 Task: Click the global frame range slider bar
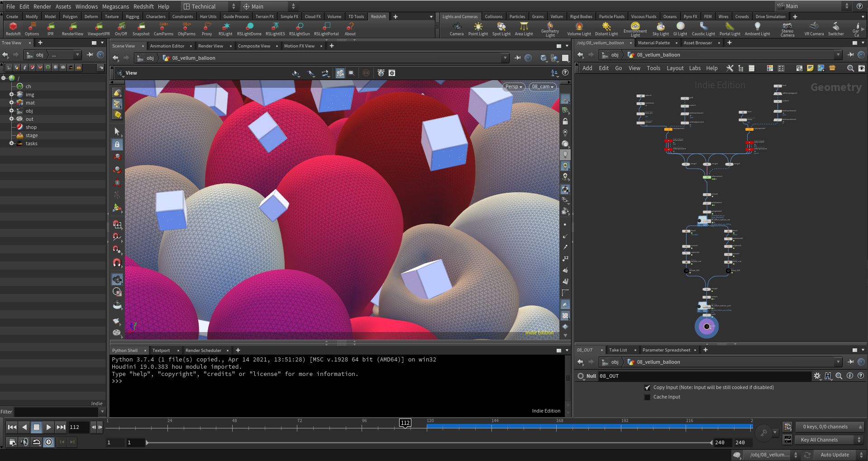429,442
